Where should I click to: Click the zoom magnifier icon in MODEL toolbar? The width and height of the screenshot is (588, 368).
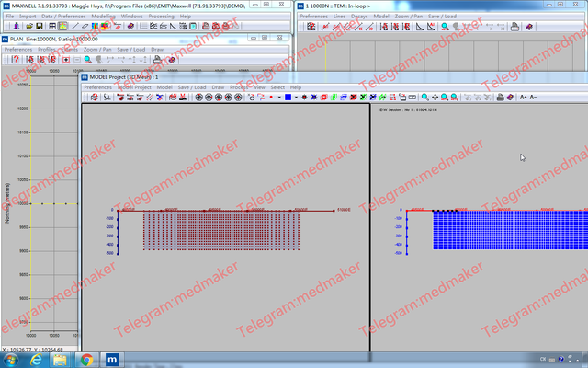[425, 98]
